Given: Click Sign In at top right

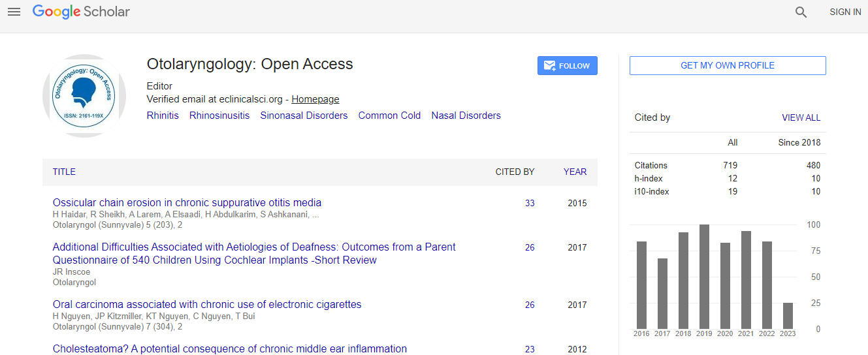Looking at the screenshot, I should [845, 12].
